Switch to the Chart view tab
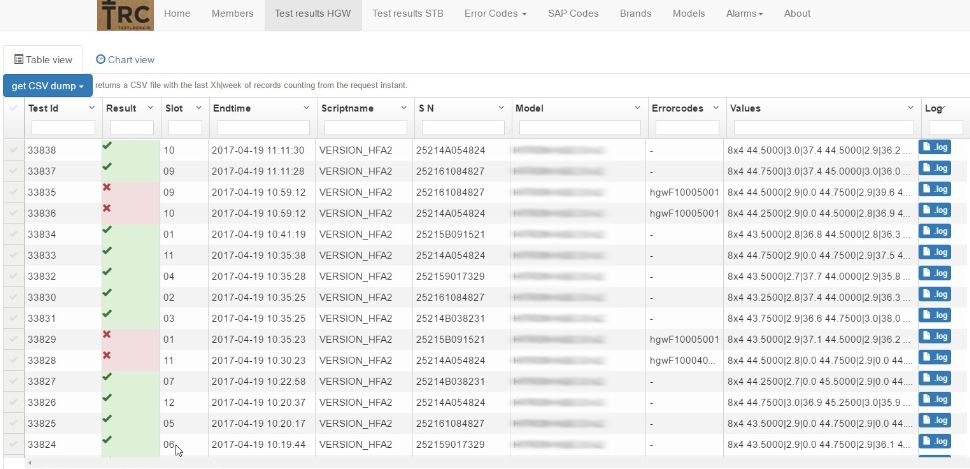 click(x=126, y=60)
